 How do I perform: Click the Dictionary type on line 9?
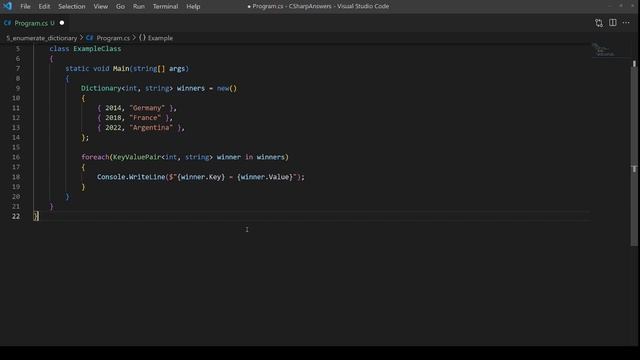tap(101, 88)
